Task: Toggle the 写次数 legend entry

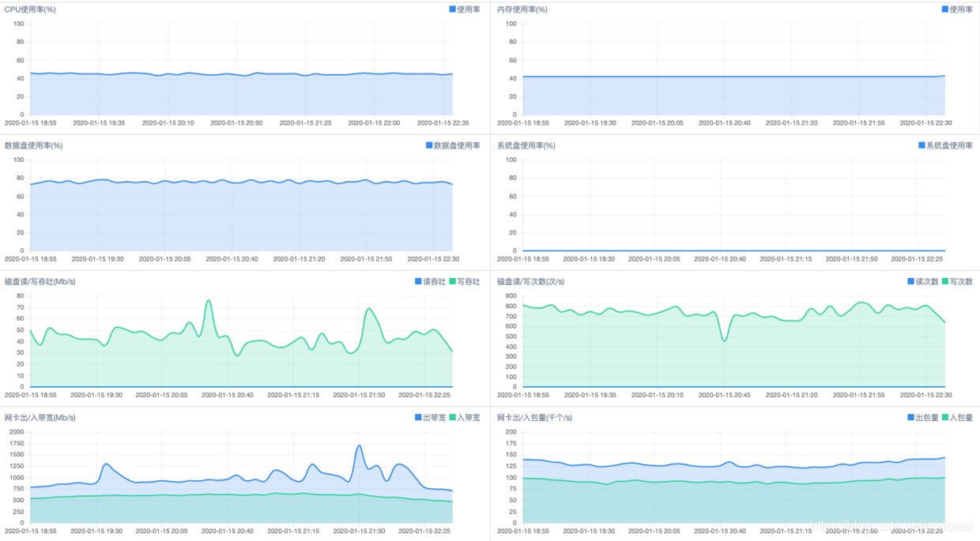Action: [958, 281]
